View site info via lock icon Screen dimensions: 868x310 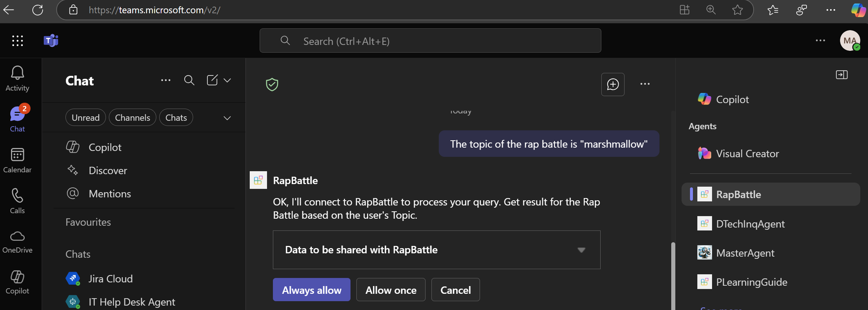click(73, 10)
